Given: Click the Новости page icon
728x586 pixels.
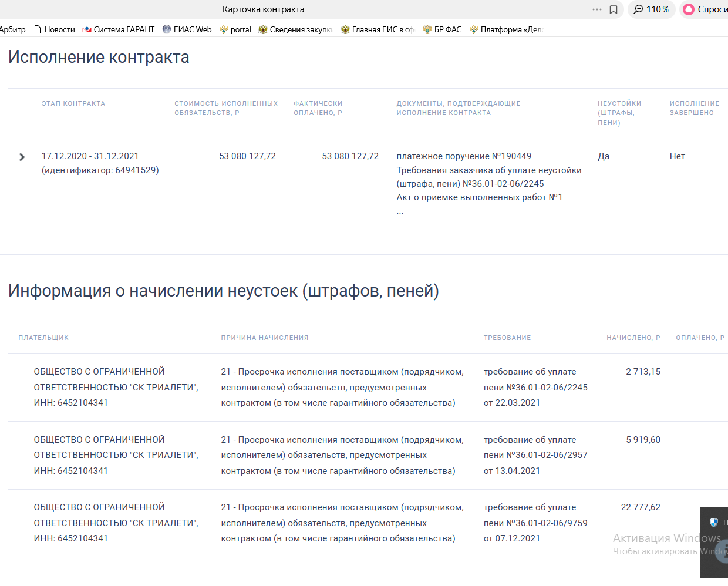Looking at the screenshot, I should click(38, 29).
